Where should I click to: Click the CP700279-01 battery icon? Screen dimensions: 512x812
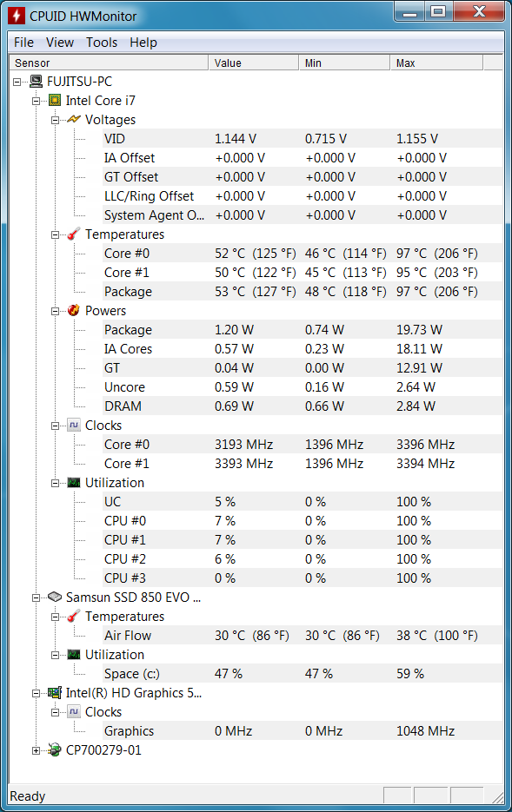click(55, 749)
